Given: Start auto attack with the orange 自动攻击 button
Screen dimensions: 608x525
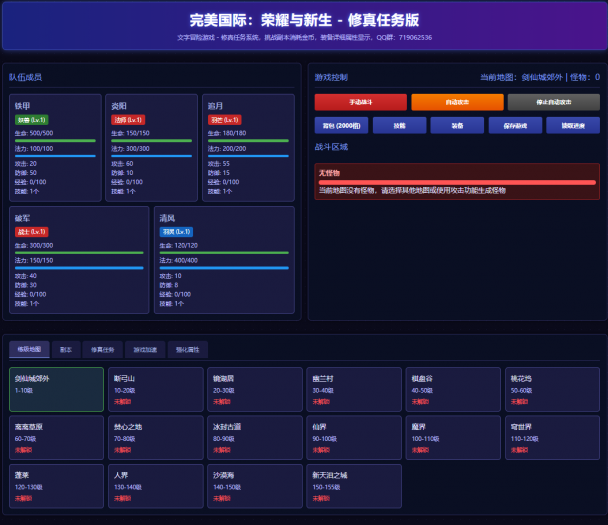Looking at the screenshot, I should [x=456, y=102].
